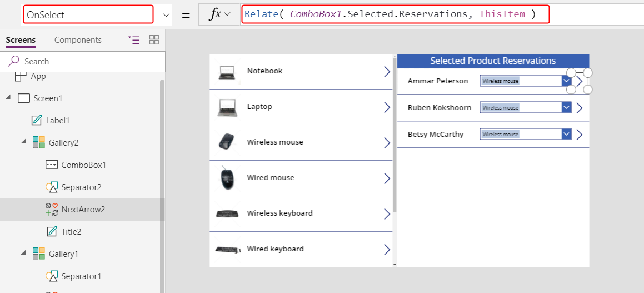The width and height of the screenshot is (644, 293).
Task: Click the Wireless keyboard product title
Action: (x=279, y=213)
